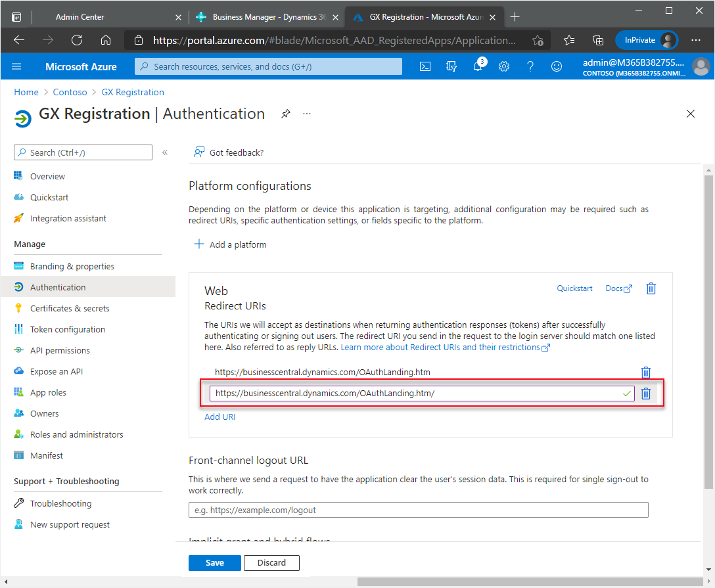Open Azure Cloud Shell icon
Screen dimensions: 715x588
pos(426,66)
